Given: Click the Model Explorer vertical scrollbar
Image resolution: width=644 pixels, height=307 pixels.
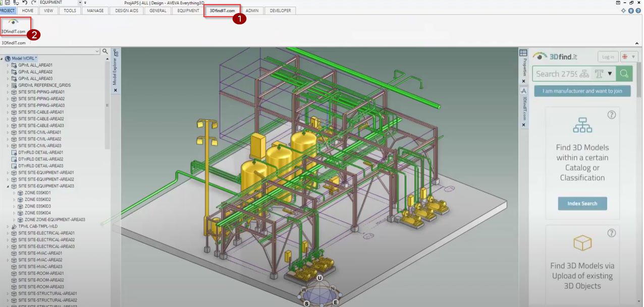Looking at the screenshot, I should tap(107, 106).
